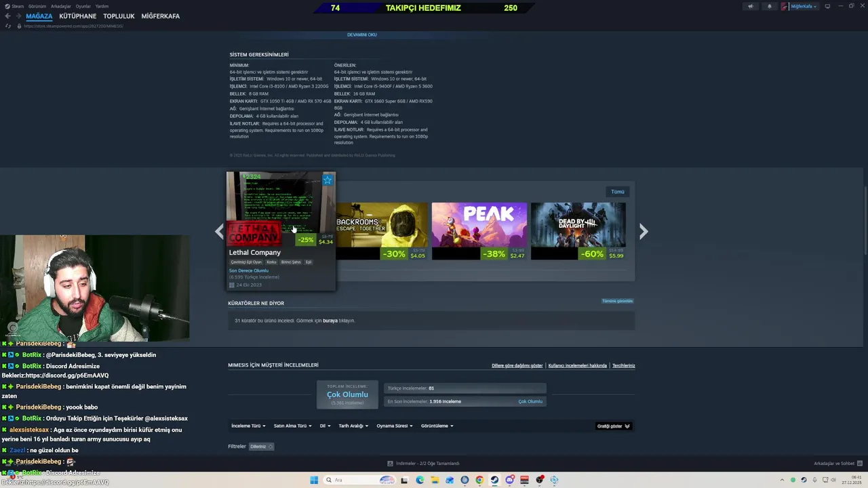Show hidden tray icons chevron
The image size is (868, 488).
781,480
